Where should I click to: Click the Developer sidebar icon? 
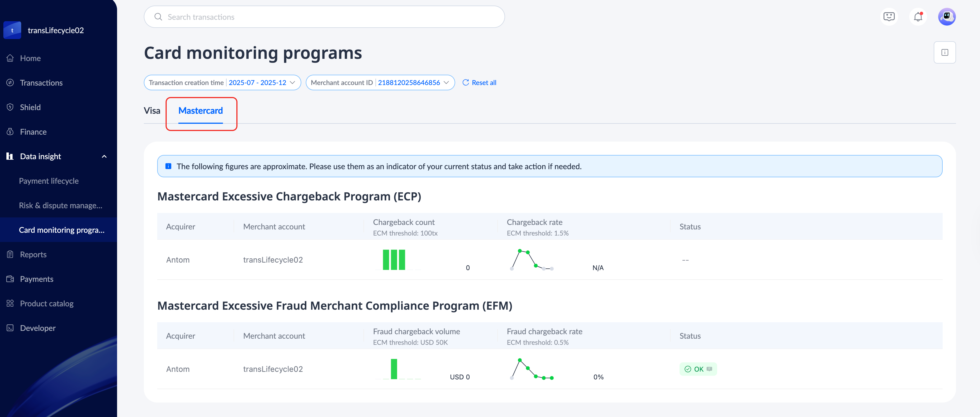click(10, 328)
